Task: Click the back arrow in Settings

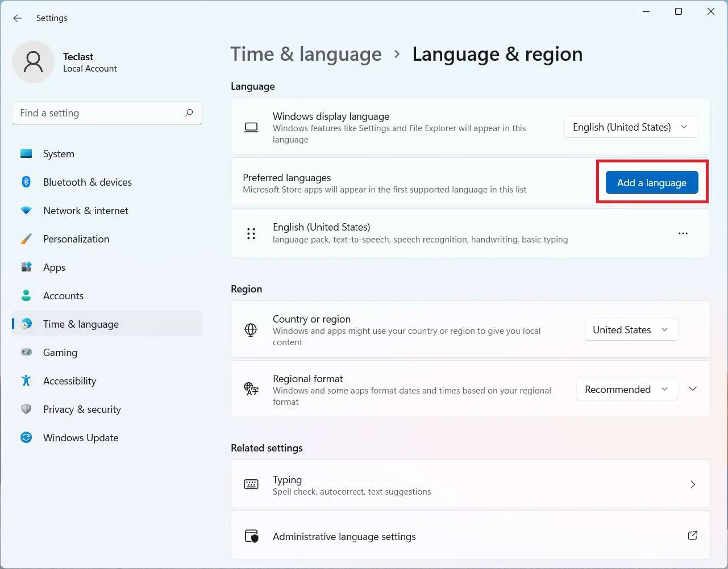Action: (18, 18)
